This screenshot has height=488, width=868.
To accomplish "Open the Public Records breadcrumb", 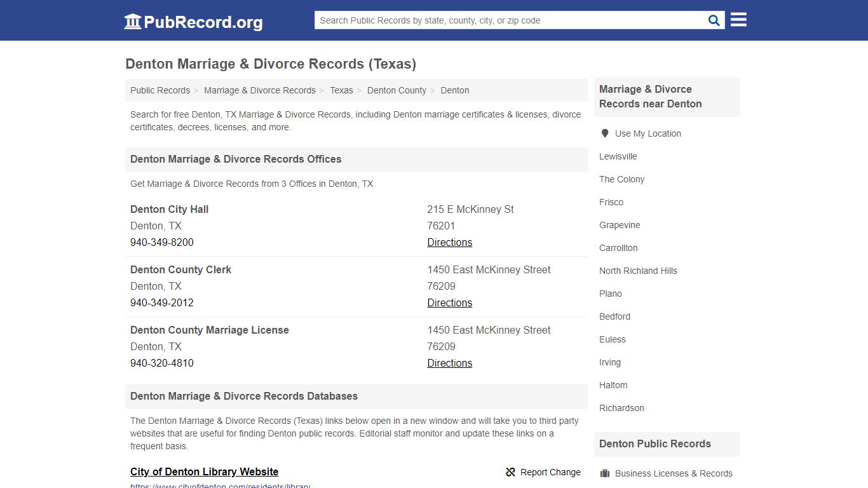I will (160, 90).
